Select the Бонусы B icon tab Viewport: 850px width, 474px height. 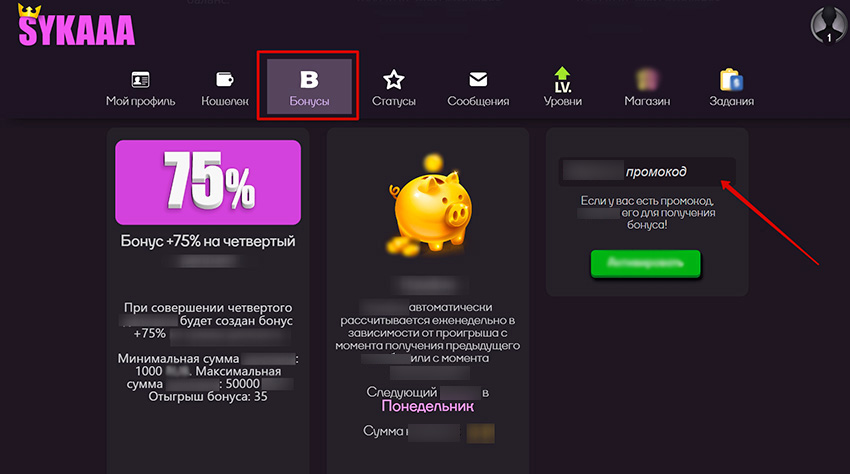click(x=309, y=80)
